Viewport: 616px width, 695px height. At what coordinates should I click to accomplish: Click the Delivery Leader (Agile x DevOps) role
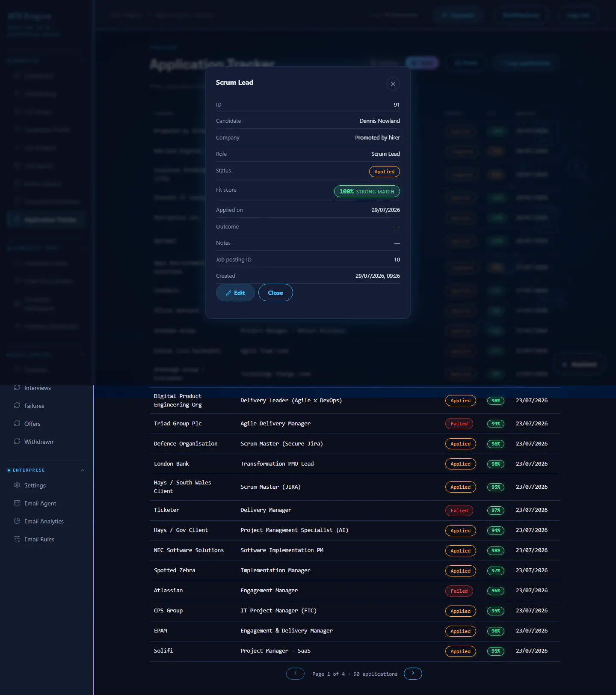coord(291,401)
